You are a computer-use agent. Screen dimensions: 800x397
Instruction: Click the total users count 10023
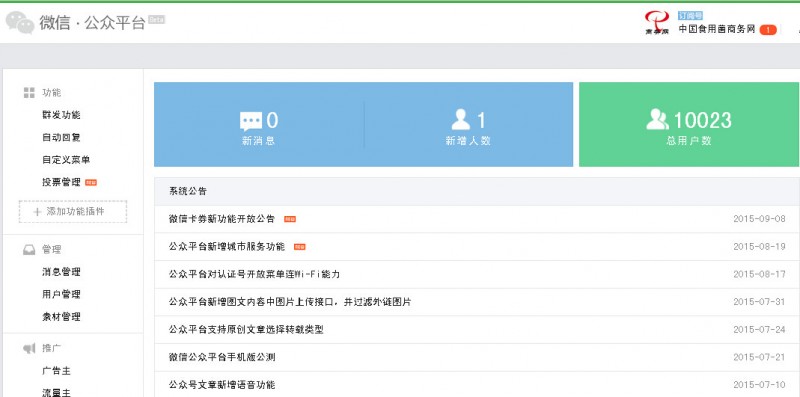point(703,121)
